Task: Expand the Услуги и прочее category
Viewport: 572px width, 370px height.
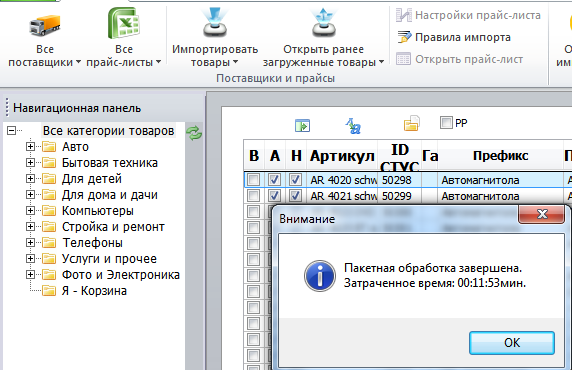Action: pos(30,259)
